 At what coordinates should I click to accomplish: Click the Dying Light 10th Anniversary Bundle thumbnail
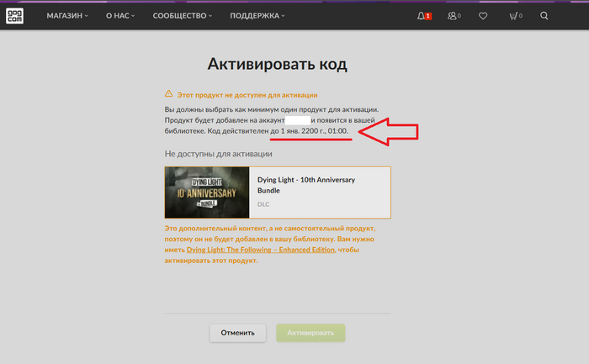(207, 193)
